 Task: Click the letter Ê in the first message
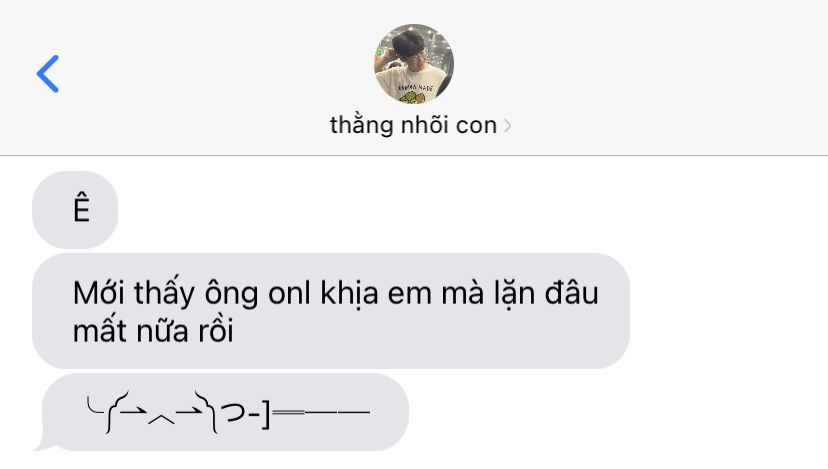click(81, 208)
